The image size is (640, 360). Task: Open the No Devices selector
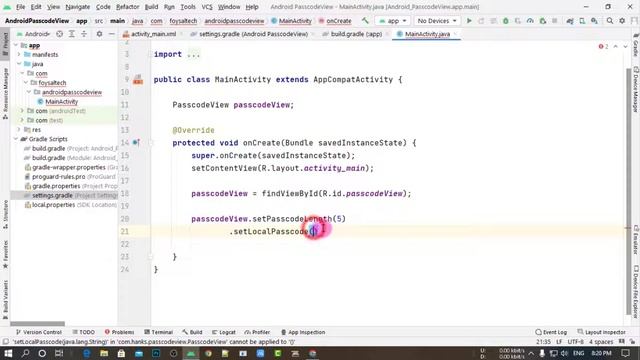(437, 20)
